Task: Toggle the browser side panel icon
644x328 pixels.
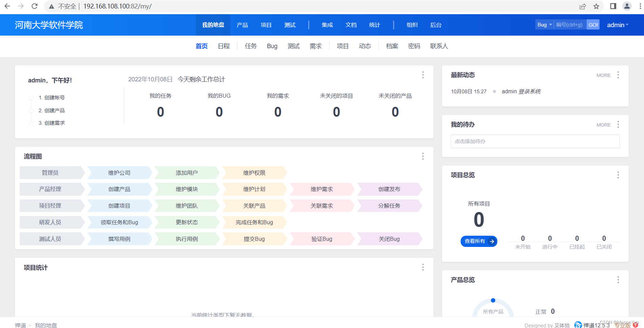Action: click(x=613, y=6)
